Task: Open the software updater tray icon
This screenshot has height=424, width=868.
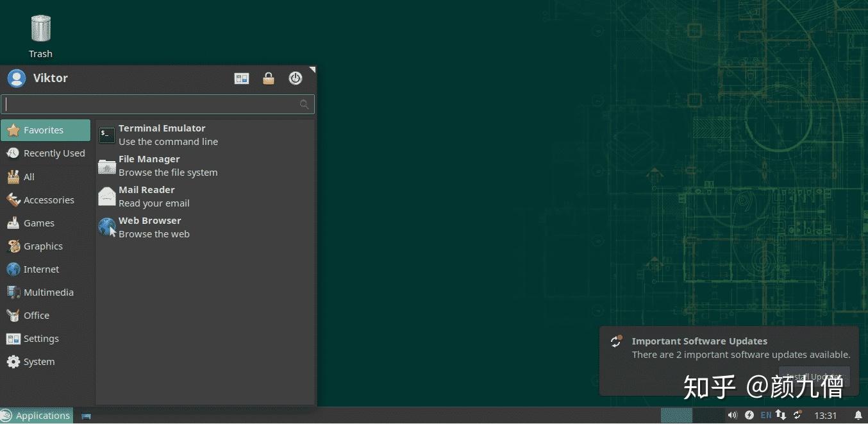Action: point(797,415)
